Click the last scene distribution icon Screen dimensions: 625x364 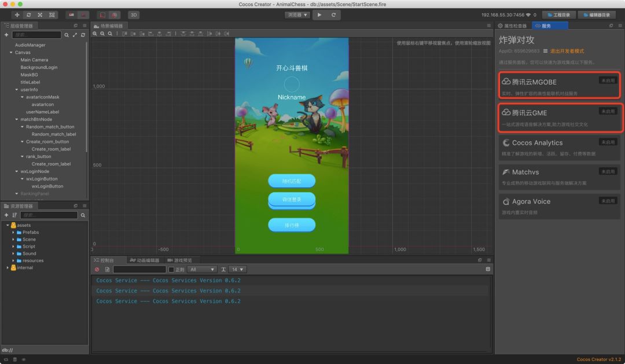pyautogui.click(x=226, y=34)
